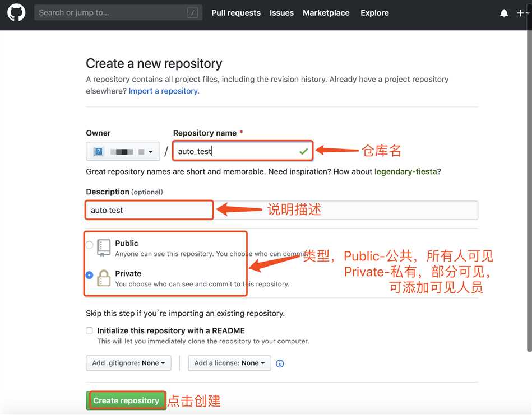Select the Public radio button
Viewport: 532px width, 415px height.
coord(89,244)
